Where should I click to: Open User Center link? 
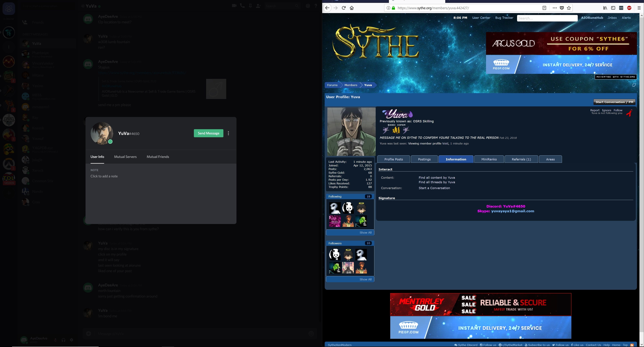(x=481, y=18)
